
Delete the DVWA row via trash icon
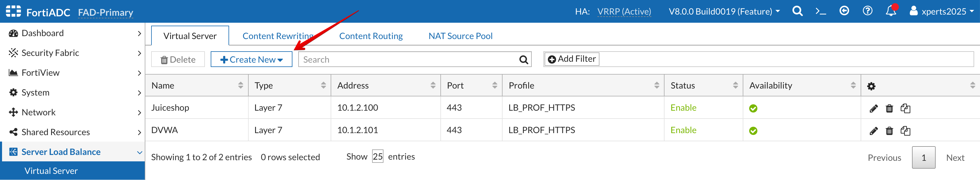click(x=889, y=131)
